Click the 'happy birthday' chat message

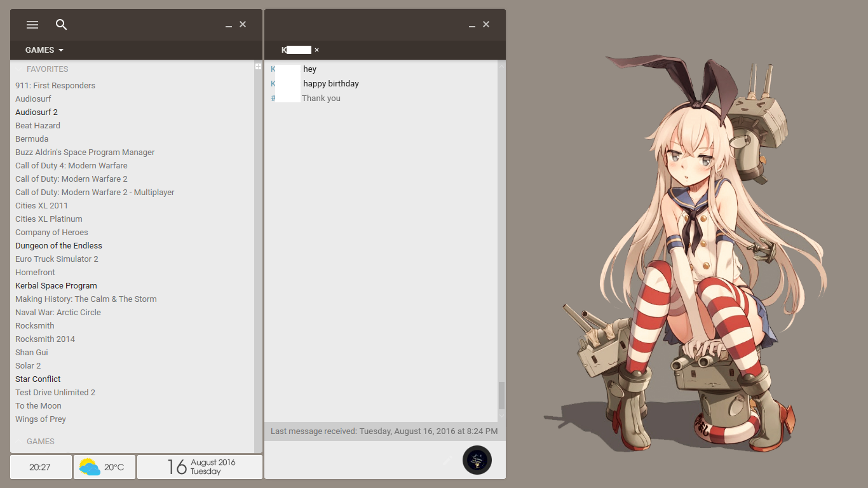(x=331, y=84)
